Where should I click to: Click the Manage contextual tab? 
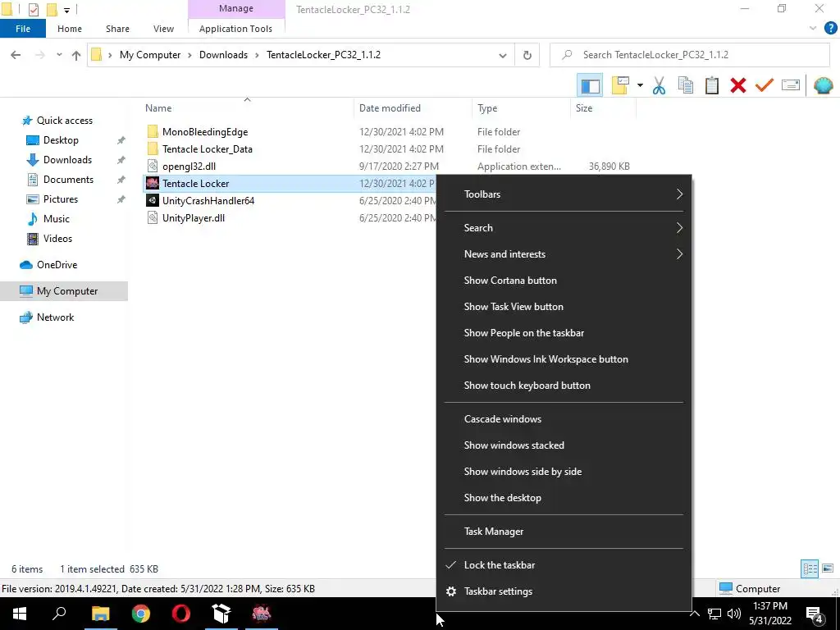236,8
